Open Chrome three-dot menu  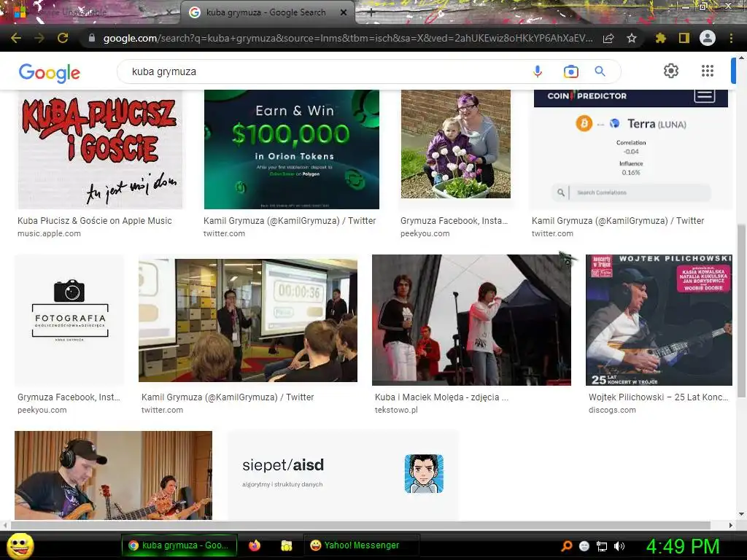pyautogui.click(x=731, y=38)
